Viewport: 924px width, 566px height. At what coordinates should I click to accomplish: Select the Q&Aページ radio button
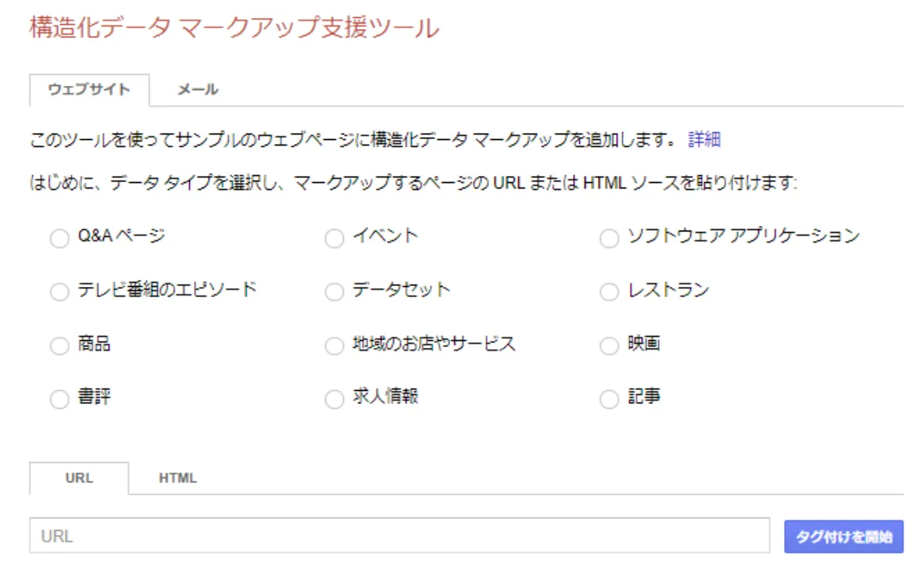click(59, 238)
